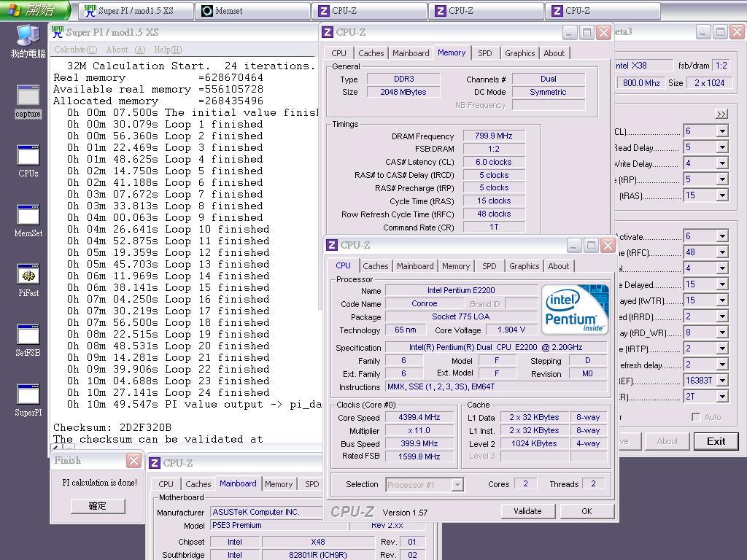This screenshot has height=560, width=747.
Task: Open Memory tab in CPU-Z CPU window
Action: [x=455, y=266]
